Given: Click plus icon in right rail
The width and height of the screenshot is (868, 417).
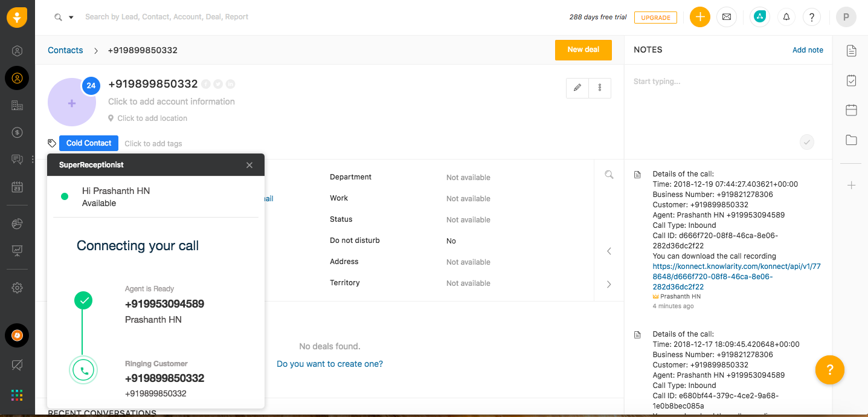Looking at the screenshot, I should pyautogui.click(x=851, y=186).
